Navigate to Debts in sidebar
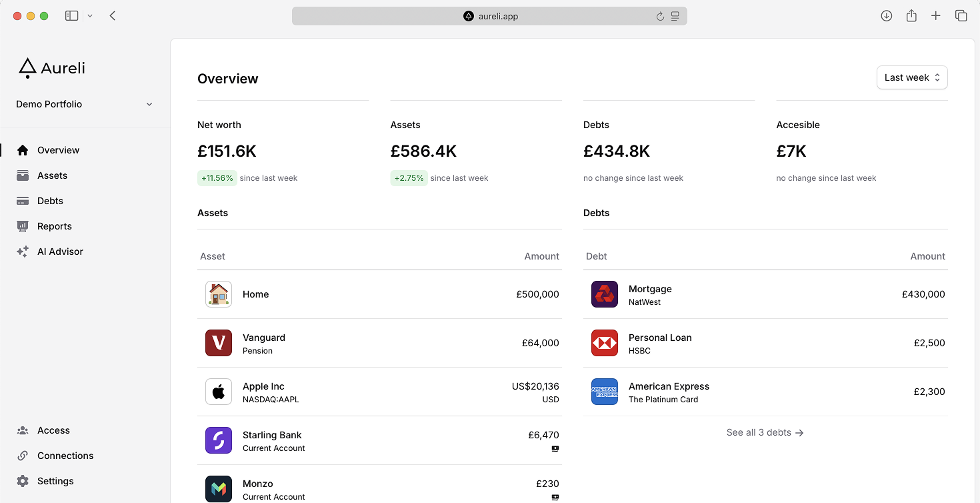This screenshot has width=980, height=503. (x=50, y=201)
